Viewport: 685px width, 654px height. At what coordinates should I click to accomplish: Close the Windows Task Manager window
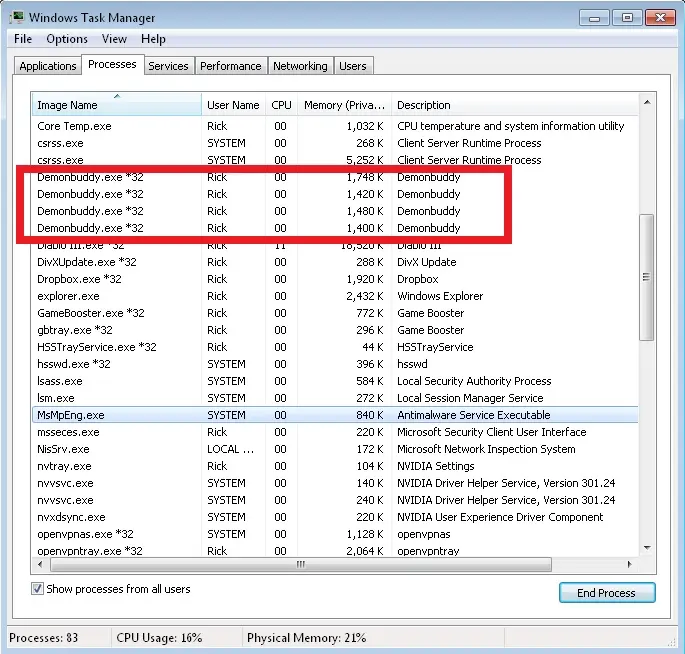661,18
